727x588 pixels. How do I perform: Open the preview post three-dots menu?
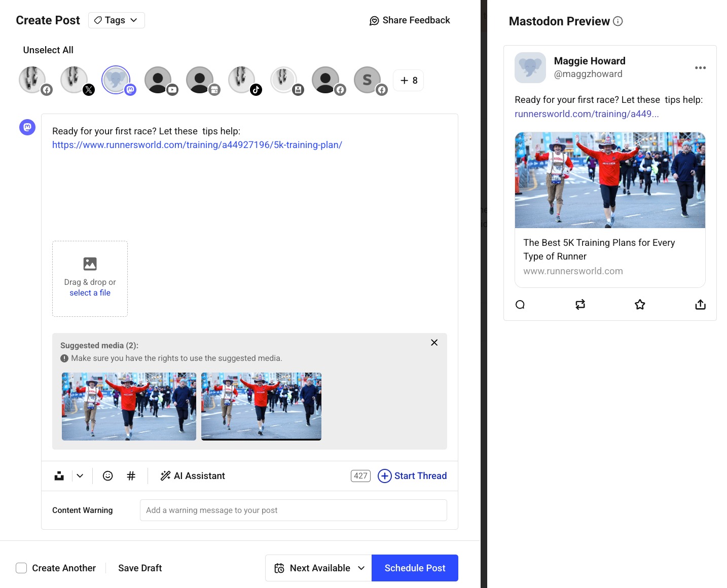click(700, 68)
